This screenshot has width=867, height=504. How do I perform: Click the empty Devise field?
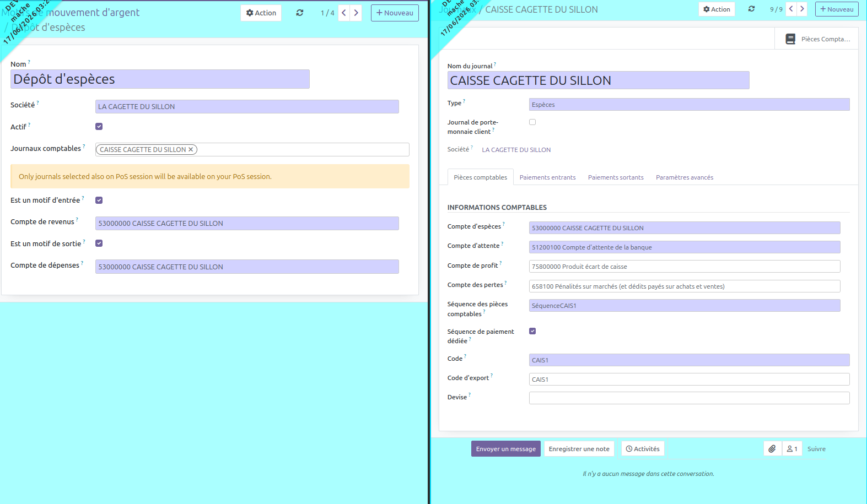click(x=689, y=398)
